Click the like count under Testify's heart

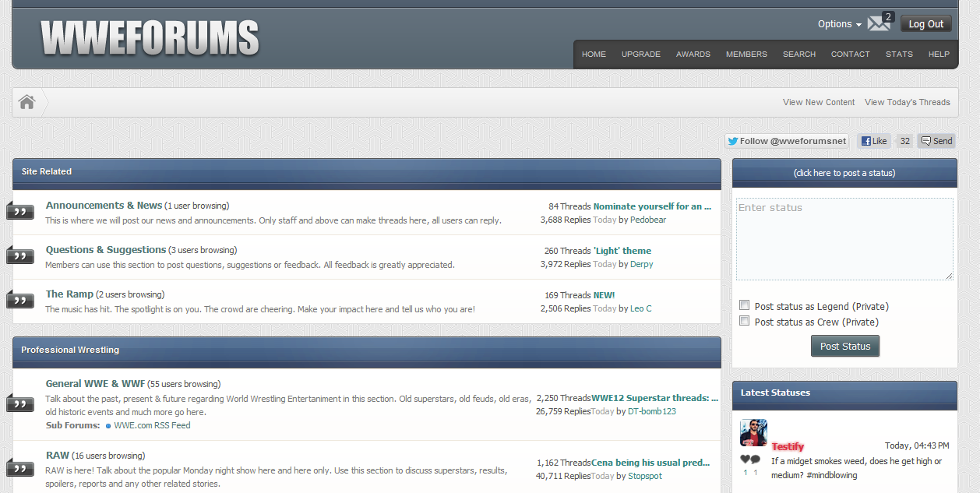745,472
